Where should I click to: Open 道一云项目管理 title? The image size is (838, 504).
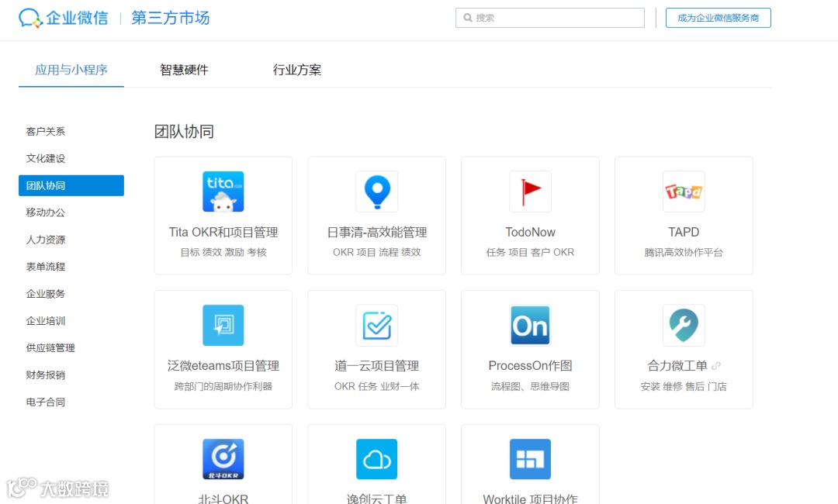(377, 366)
